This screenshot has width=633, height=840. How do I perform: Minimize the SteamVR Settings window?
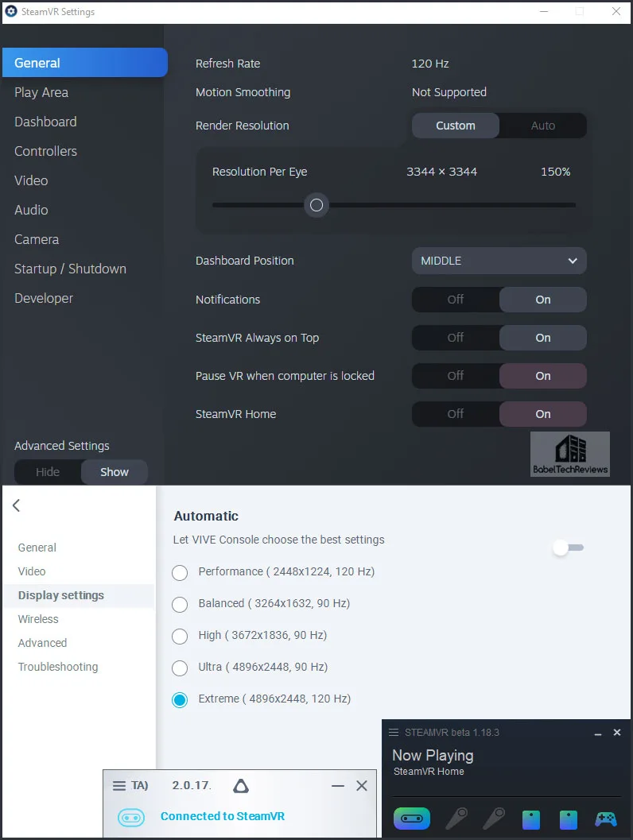click(x=544, y=11)
